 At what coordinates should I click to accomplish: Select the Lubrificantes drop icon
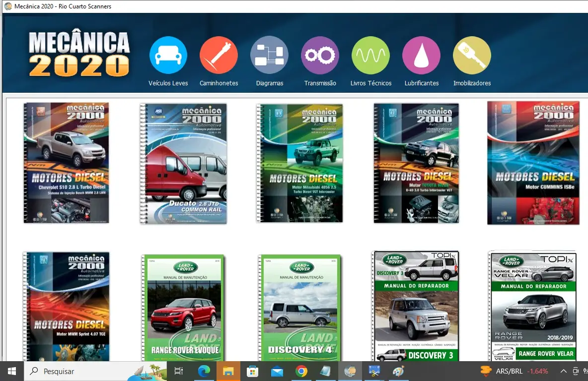[421, 56]
